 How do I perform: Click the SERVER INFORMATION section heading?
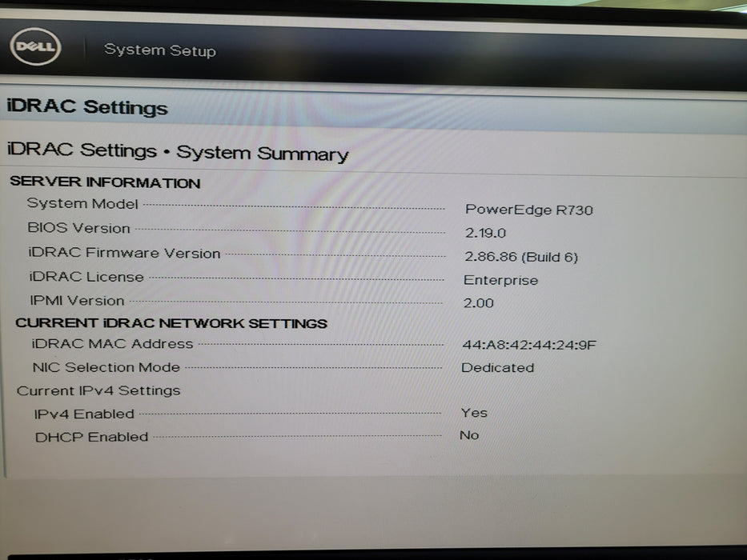(105, 182)
